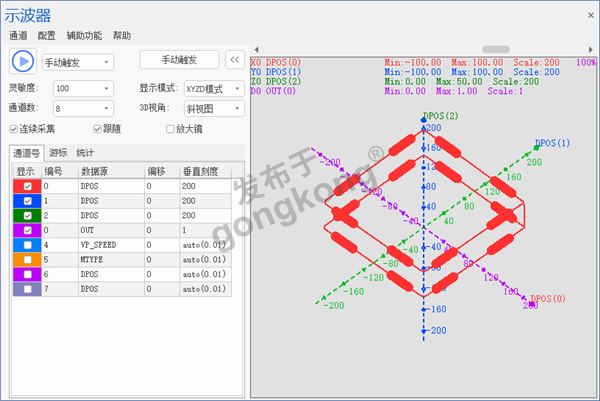Click the horizontal scrollbar above the plot
This screenshot has width=600, height=401.
(x=422, y=47)
